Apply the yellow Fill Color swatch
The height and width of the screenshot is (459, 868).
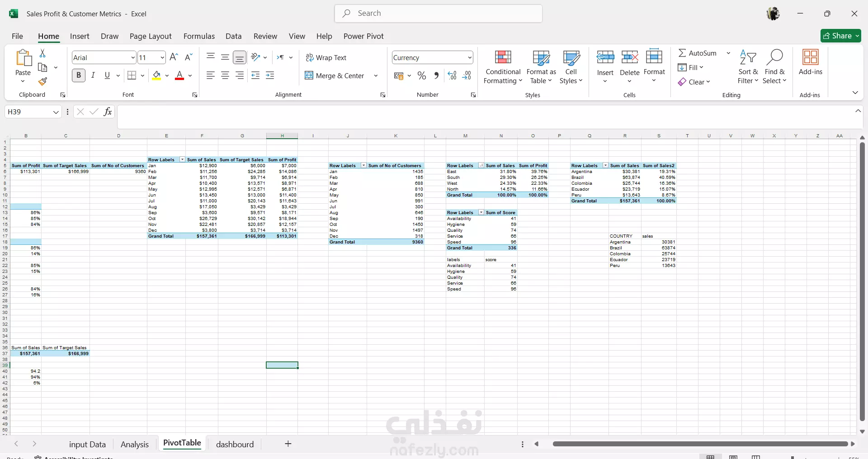click(156, 75)
